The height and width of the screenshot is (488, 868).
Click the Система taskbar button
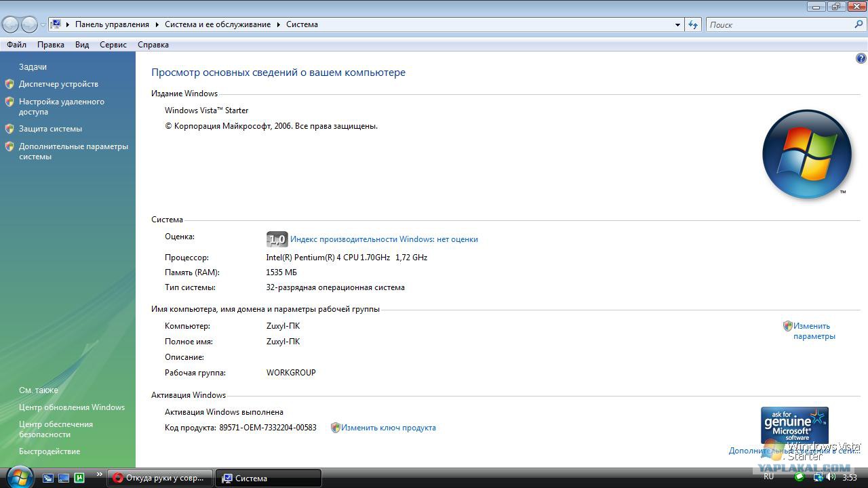(x=269, y=478)
